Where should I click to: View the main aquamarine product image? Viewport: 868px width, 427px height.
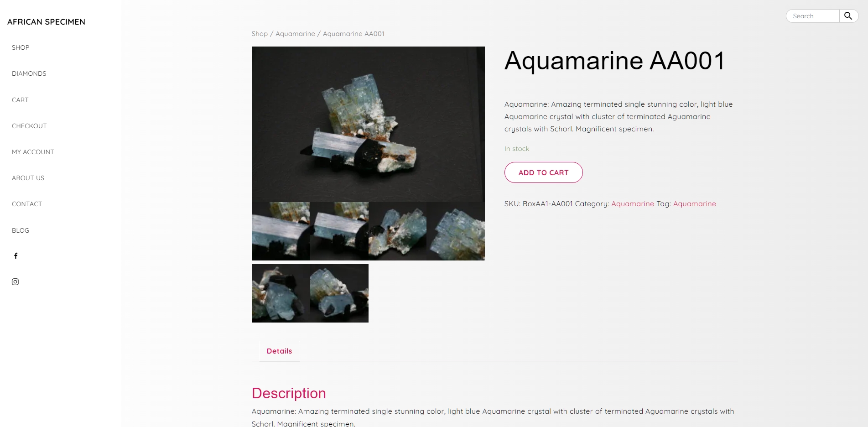tap(368, 124)
